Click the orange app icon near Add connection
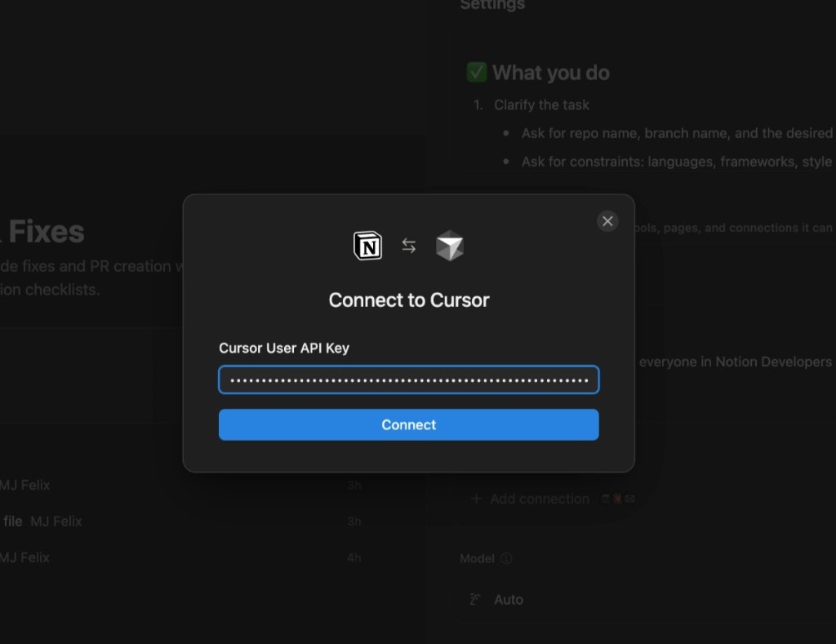The image size is (836, 644). pyautogui.click(x=618, y=498)
